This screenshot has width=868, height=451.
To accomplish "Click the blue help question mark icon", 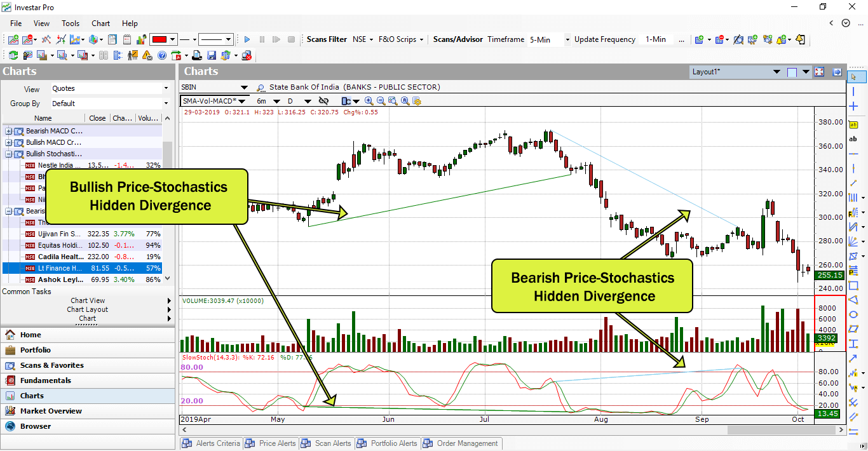I will pyautogui.click(x=162, y=55).
